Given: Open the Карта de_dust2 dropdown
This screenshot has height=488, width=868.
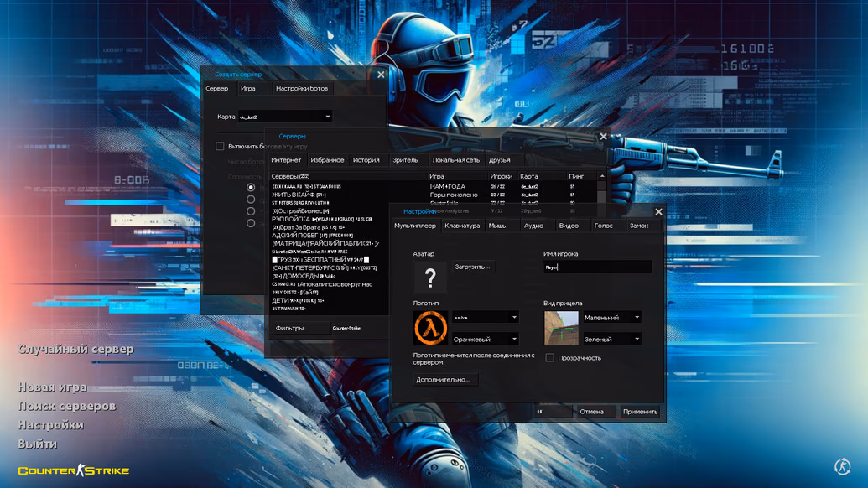Looking at the screenshot, I should (x=284, y=117).
